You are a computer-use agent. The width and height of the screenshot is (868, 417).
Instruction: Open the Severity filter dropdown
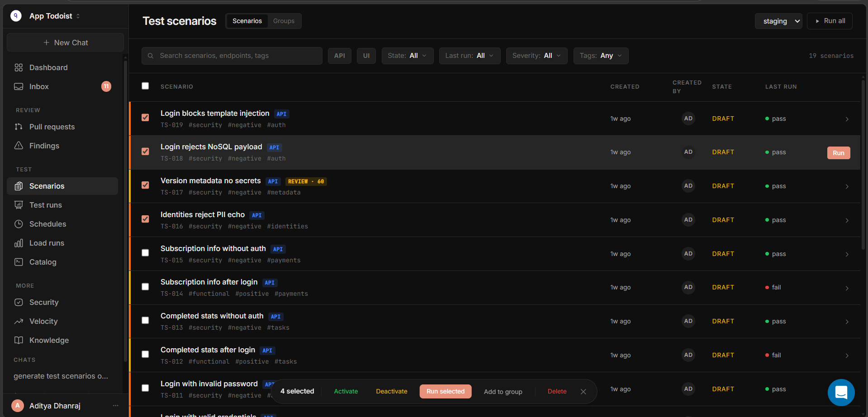pos(537,56)
